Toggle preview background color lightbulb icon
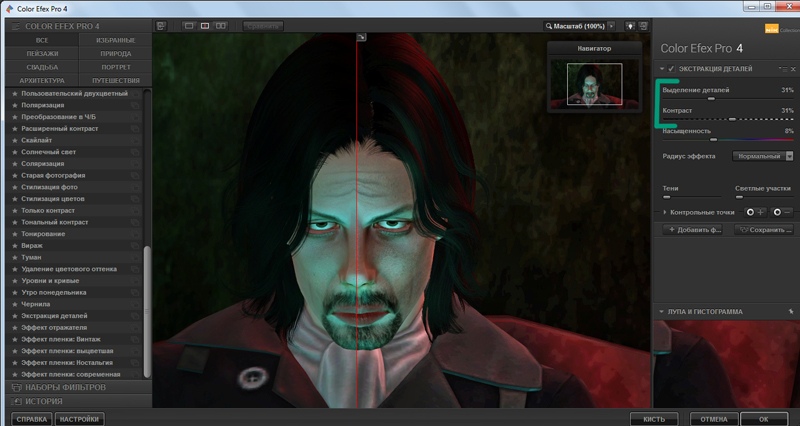The image size is (800, 426). [630, 26]
